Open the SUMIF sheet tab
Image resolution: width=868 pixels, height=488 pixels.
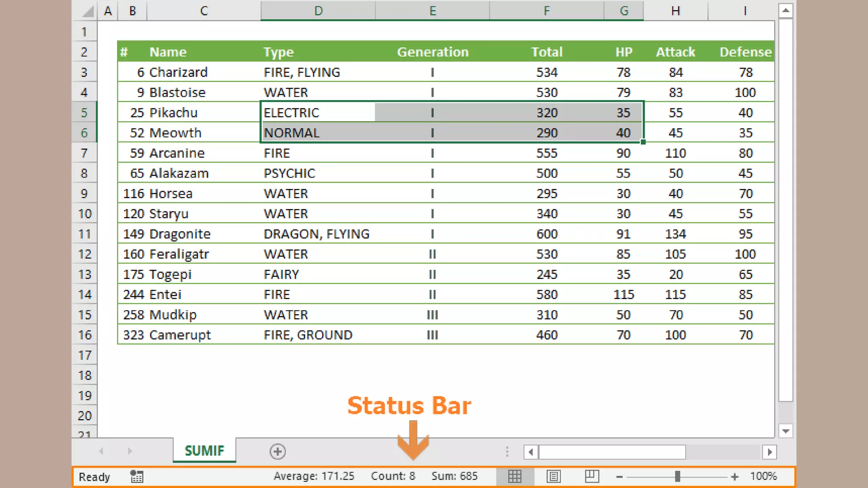pos(204,450)
